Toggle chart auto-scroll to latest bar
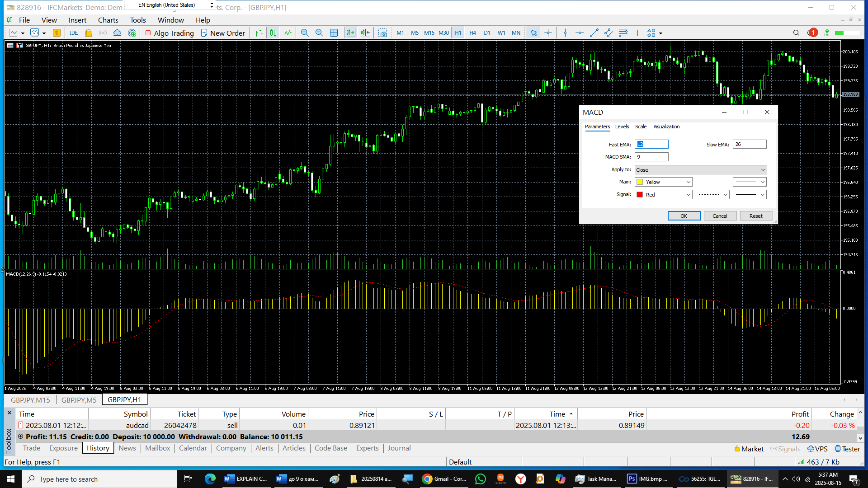The width and height of the screenshot is (868, 488). 351,33
